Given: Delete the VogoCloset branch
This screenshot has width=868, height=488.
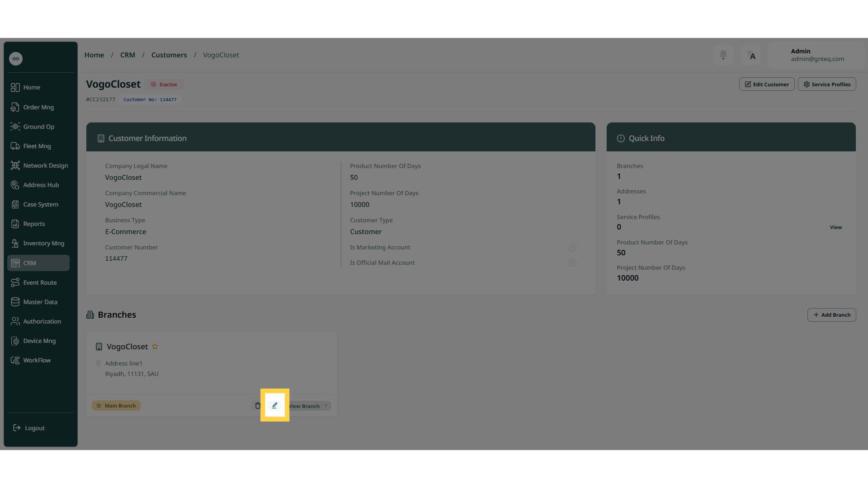Looking at the screenshot, I should coord(258,406).
